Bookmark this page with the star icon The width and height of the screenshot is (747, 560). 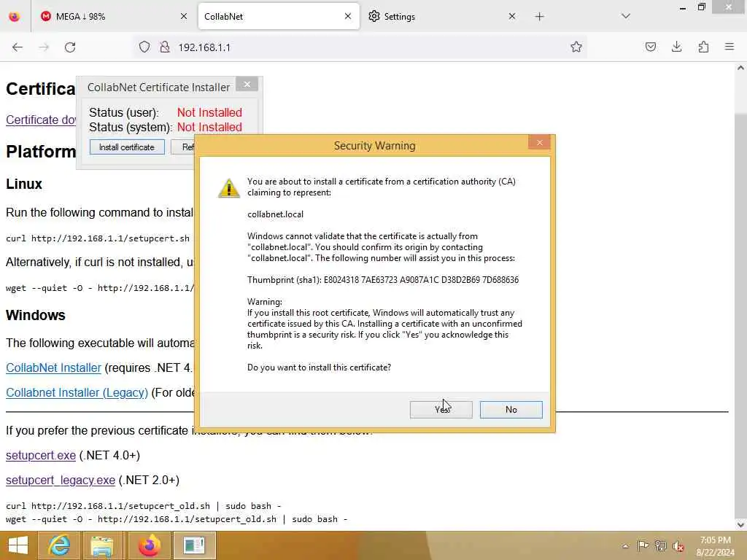point(576,47)
